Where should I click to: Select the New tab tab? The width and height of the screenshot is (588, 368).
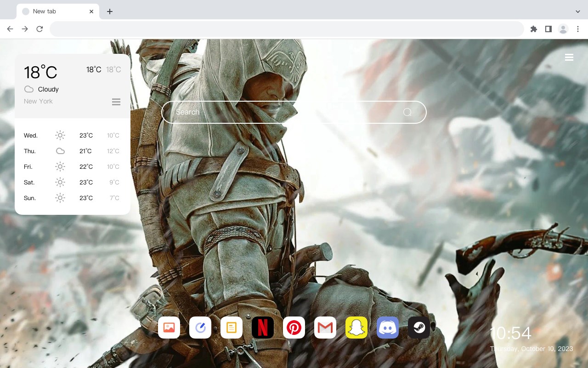58,11
